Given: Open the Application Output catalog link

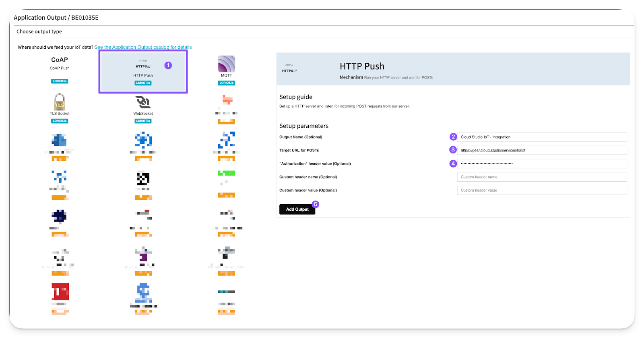Looking at the screenshot, I should (x=143, y=47).
